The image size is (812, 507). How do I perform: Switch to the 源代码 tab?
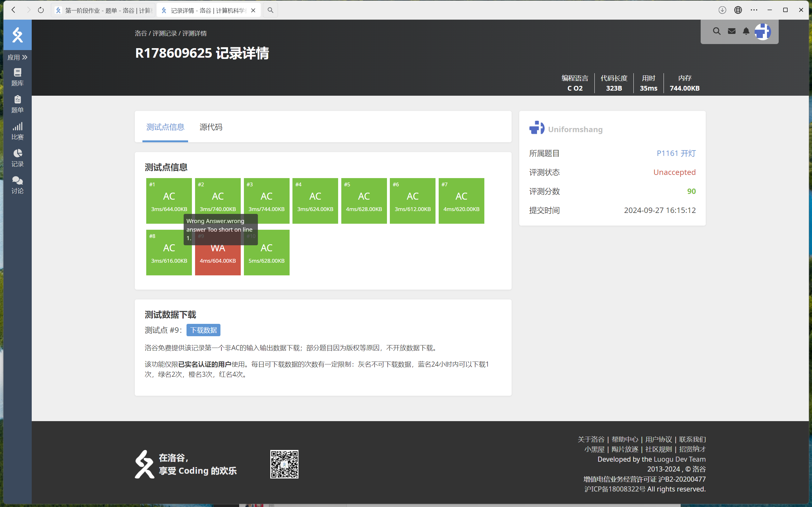pos(211,127)
